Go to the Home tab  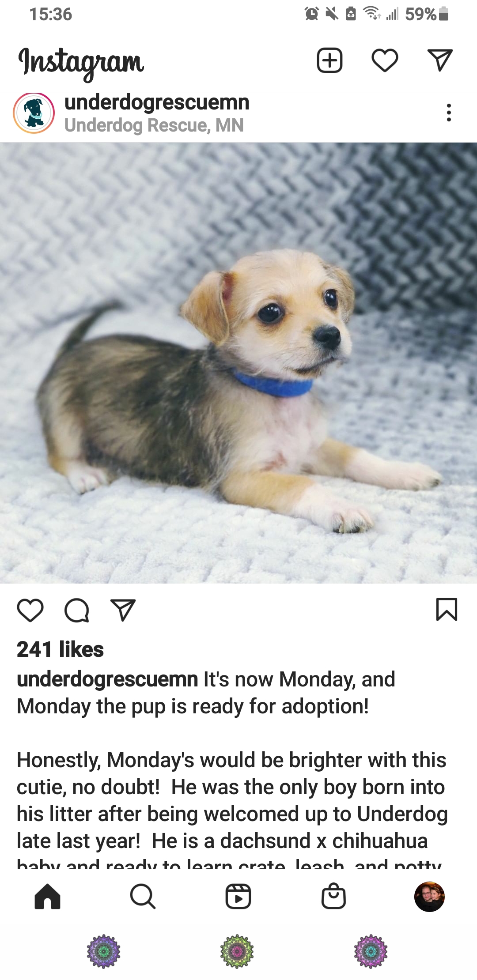click(x=47, y=897)
